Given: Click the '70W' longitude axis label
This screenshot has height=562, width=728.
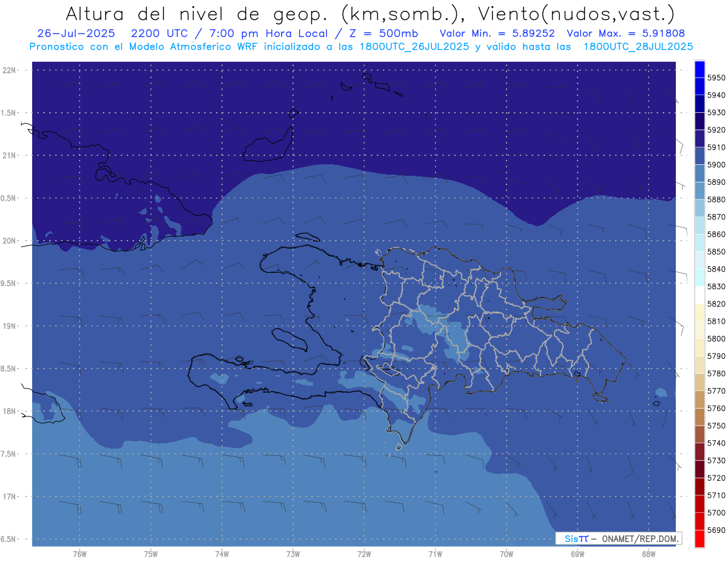Looking at the screenshot, I should (x=507, y=554).
